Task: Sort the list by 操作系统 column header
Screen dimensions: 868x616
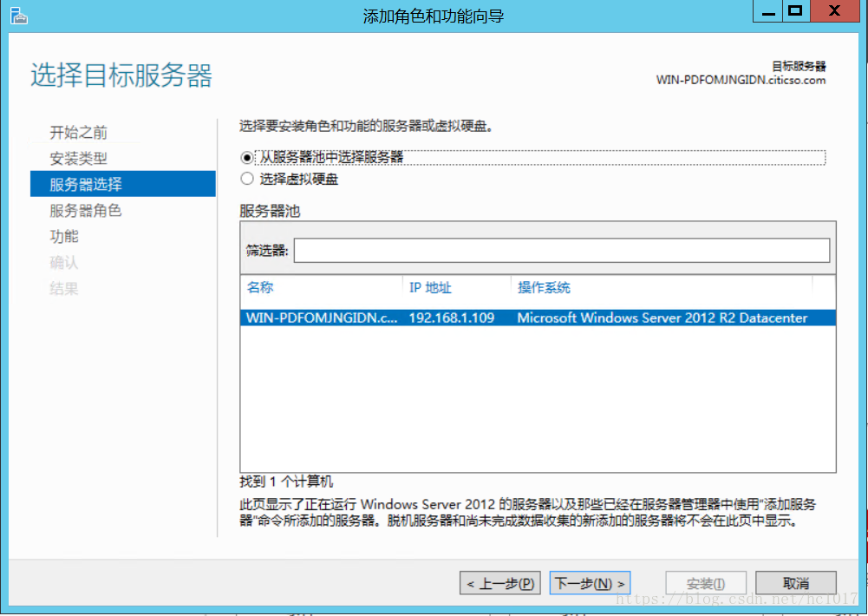Action: click(x=544, y=287)
